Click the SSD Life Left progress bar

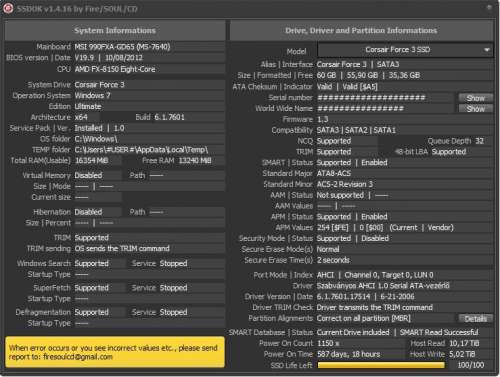[381, 365]
